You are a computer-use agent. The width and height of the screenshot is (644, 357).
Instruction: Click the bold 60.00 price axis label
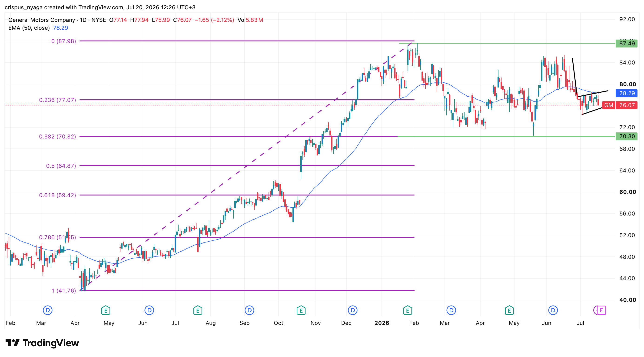627,192
